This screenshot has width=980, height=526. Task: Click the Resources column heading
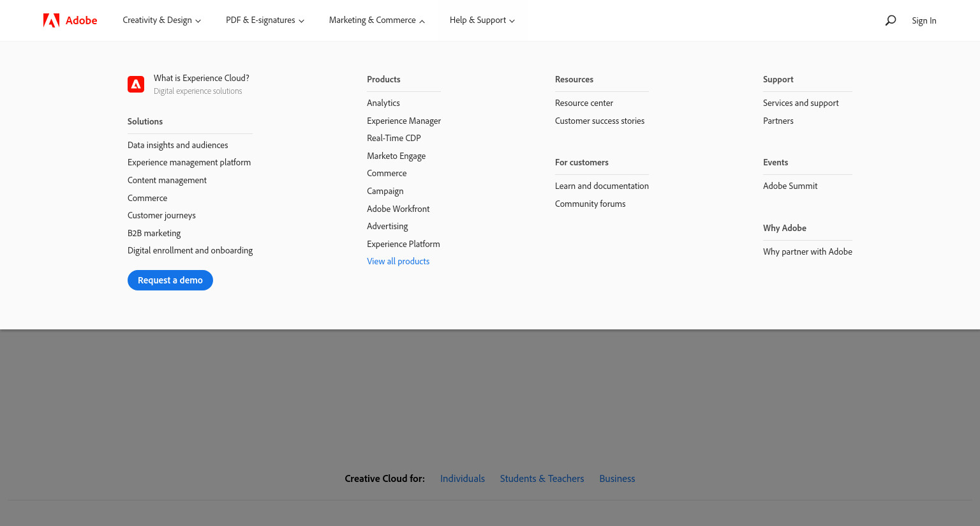(x=574, y=79)
